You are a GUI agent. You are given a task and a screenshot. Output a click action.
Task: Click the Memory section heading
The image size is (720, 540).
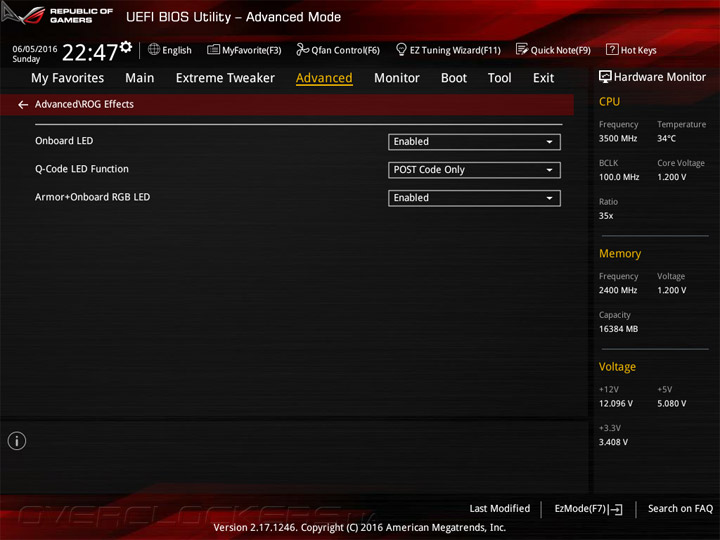pos(620,253)
